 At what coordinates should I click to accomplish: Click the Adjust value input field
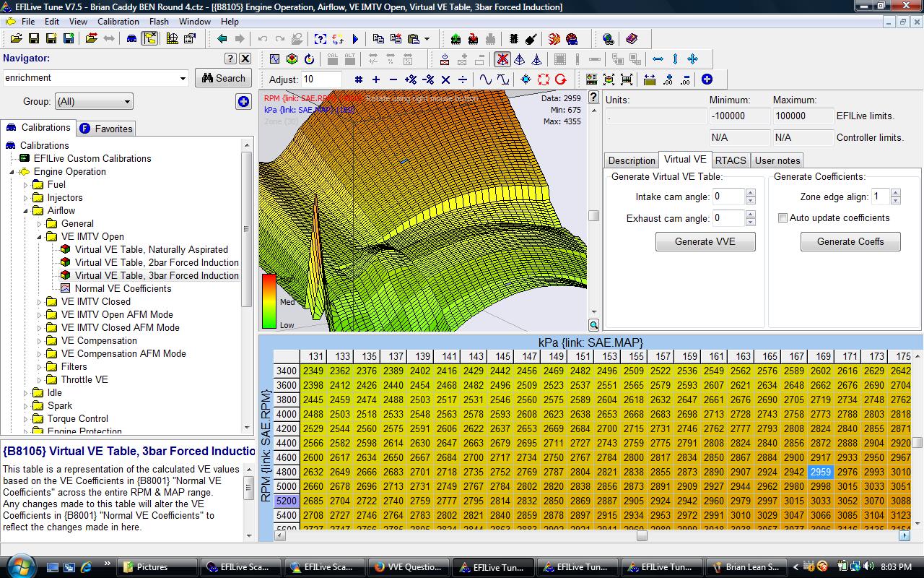321,79
